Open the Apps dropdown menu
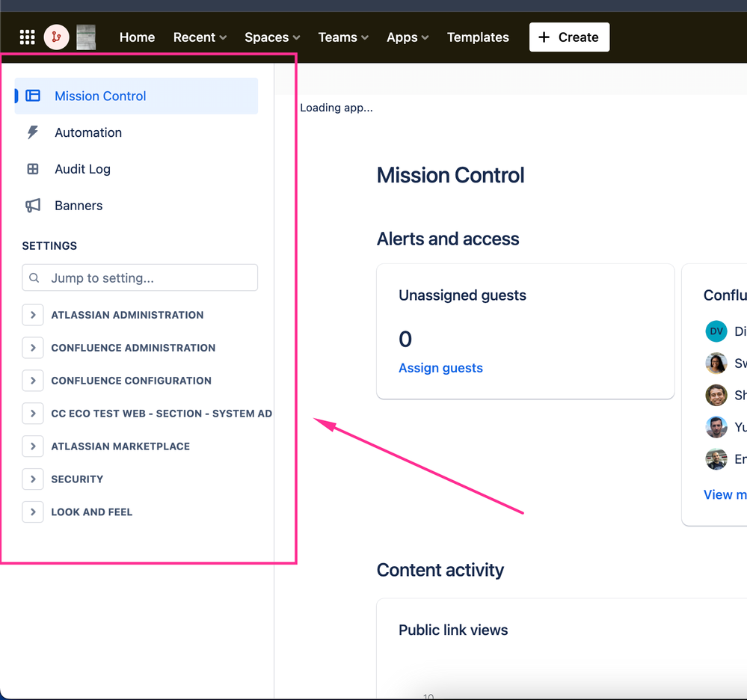 coord(408,37)
